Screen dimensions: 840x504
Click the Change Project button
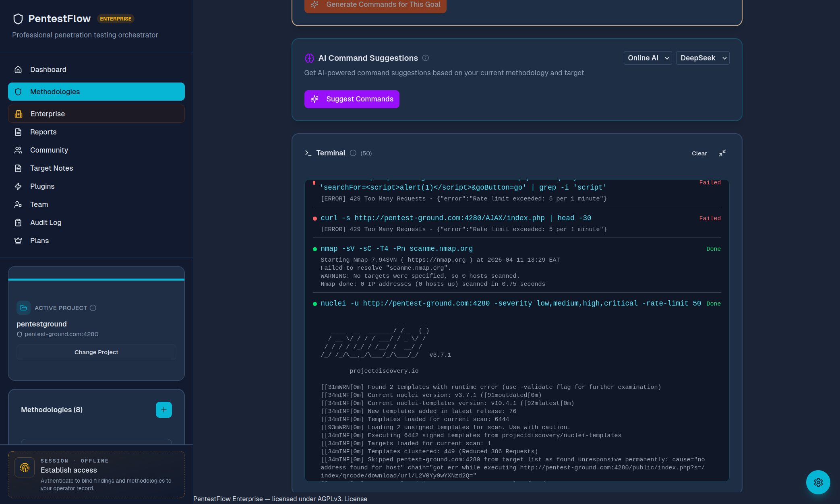click(96, 352)
